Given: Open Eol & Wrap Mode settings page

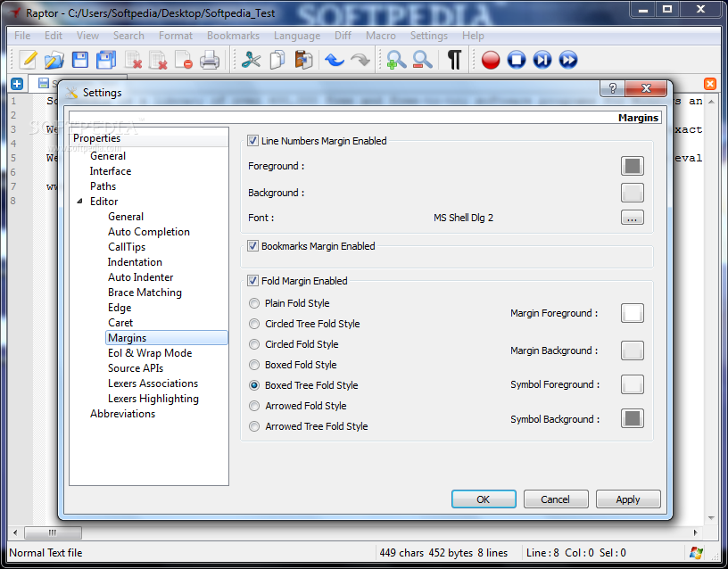Looking at the screenshot, I should (150, 353).
